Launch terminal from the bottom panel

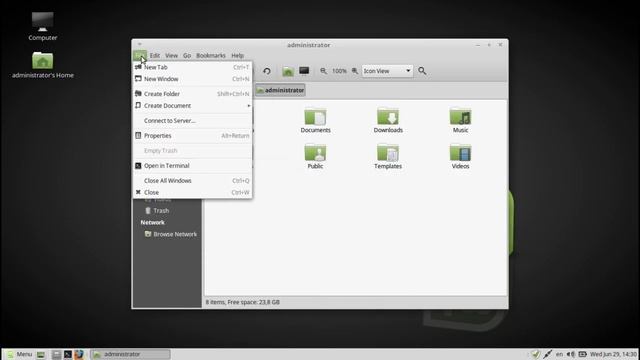pos(68,354)
